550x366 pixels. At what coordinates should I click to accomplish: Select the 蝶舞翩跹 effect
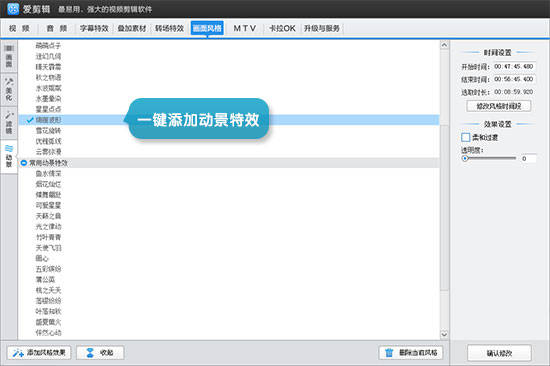click(x=48, y=195)
